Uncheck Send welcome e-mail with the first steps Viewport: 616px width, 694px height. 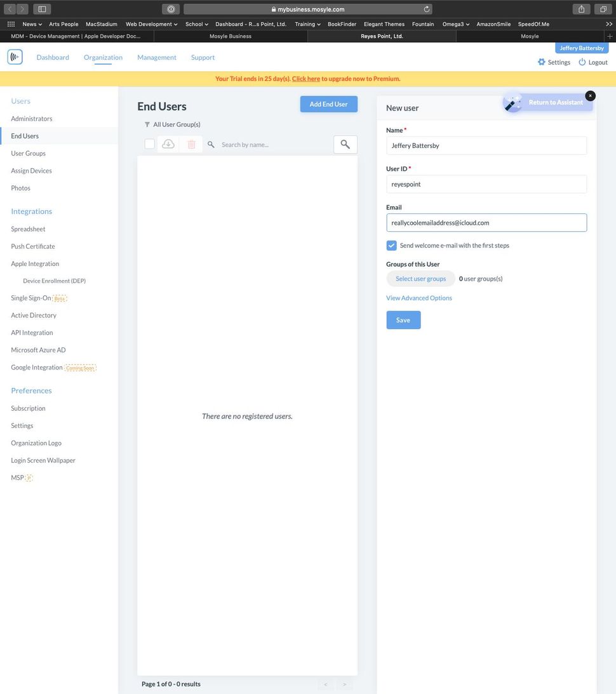pos(392,245)
